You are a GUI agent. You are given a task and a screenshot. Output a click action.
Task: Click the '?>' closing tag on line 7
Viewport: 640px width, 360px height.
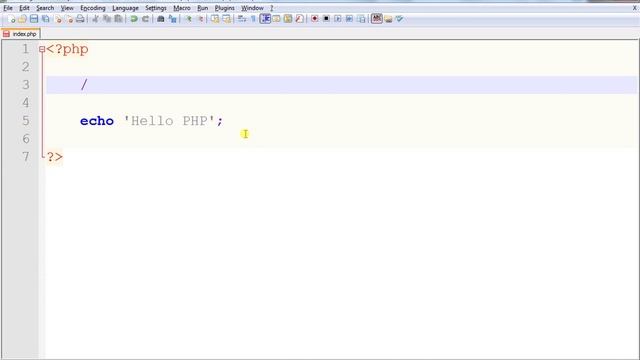55,157
